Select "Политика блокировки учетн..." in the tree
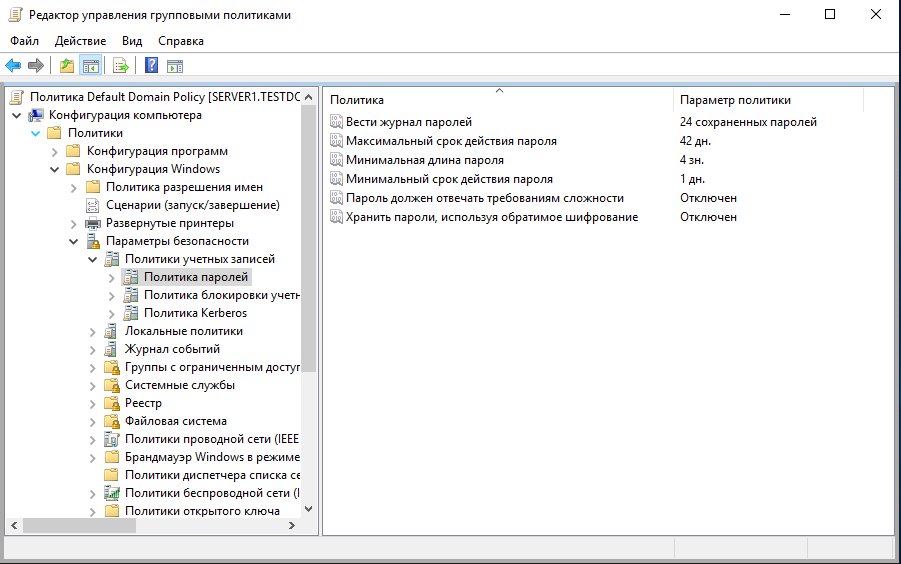Image resolution: width=901 pixels, height=564 pixels. pyautogui.click(x=221, y=295)
